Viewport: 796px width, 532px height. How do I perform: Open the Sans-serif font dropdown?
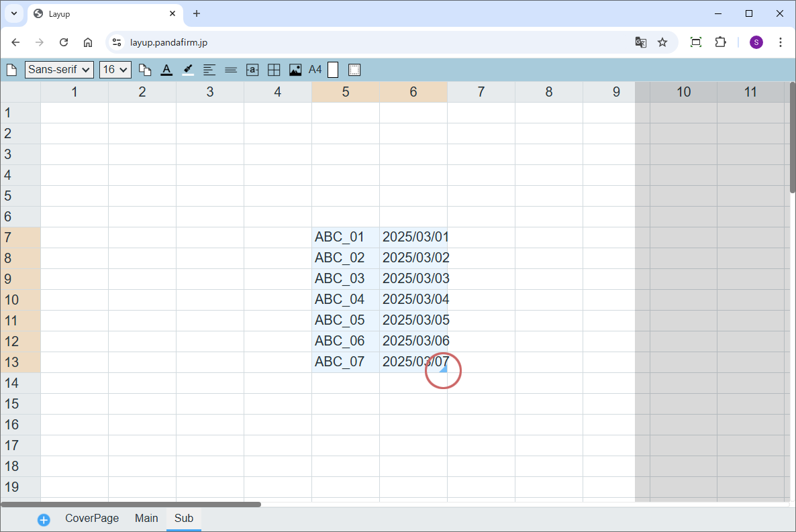click(x=59, y=70)
